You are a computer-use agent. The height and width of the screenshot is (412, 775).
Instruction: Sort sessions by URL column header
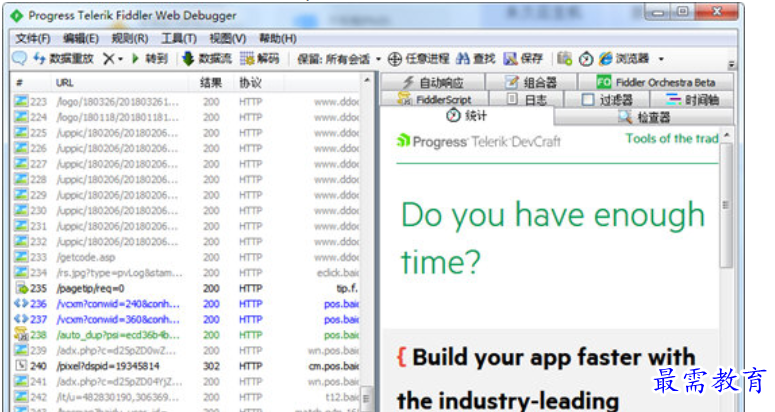119,83
